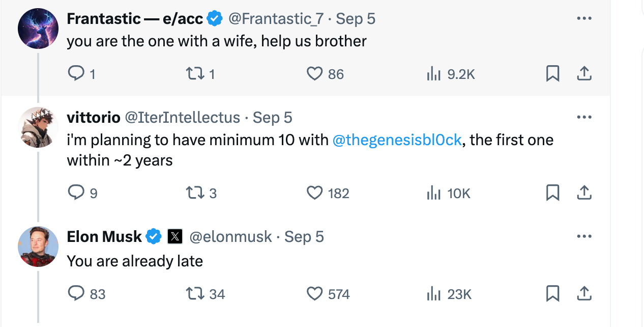Share Frantastic's tweet
The width and height of the screenshot is (644, 327).
584,74
